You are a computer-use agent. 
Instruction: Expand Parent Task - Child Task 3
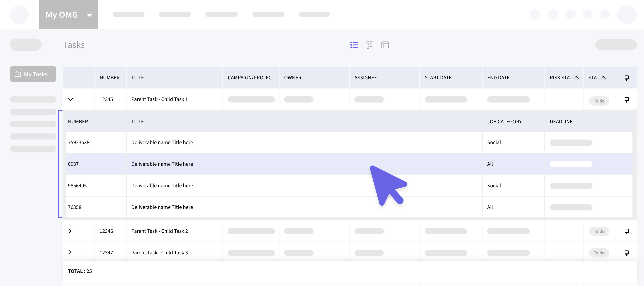pyautogui.click(x=70, y=252)
